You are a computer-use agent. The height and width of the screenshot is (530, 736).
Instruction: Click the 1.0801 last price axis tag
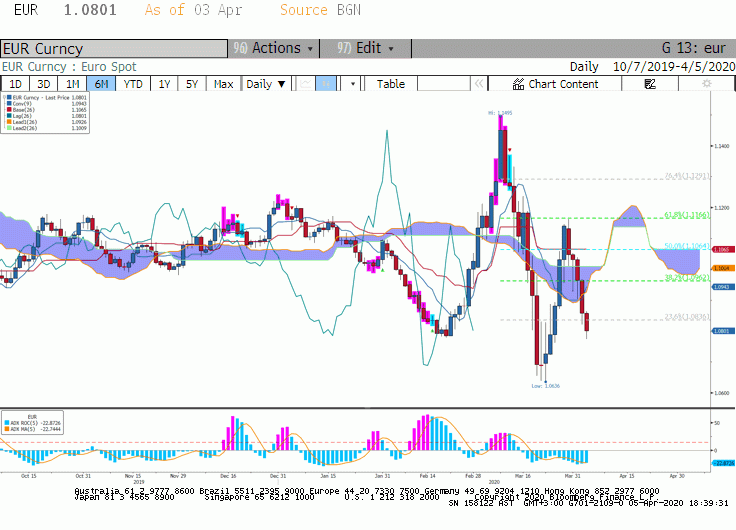coord(723,331)
